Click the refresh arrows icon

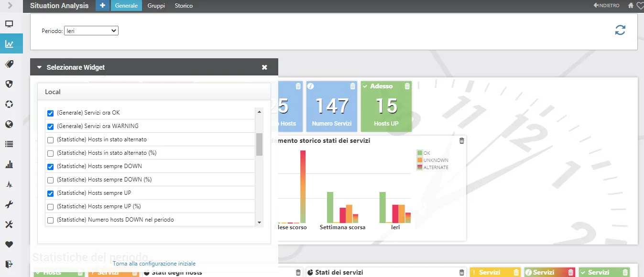pyautogui.click(x=620, y=30)
